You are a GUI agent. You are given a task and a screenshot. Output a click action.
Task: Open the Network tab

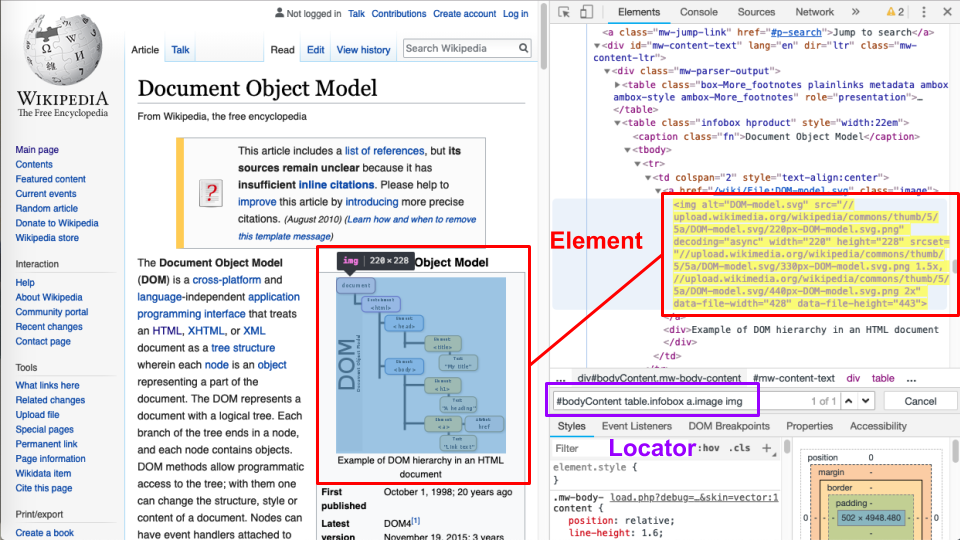coord(814,12)
